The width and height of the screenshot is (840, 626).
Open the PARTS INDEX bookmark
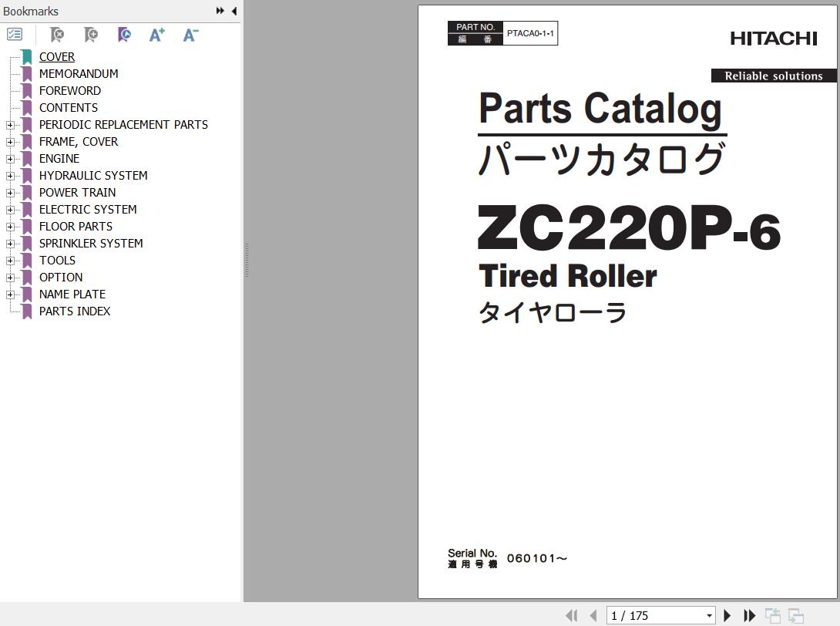click(75, 311)
